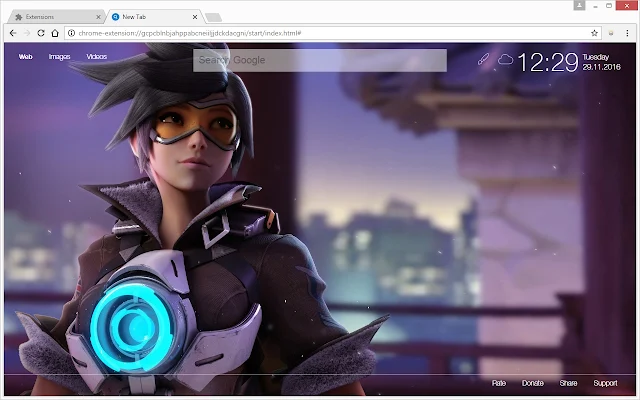The image size is (640, 400).
Task: Click the chrome-extension URL address bar
Action: click(333, 33)
